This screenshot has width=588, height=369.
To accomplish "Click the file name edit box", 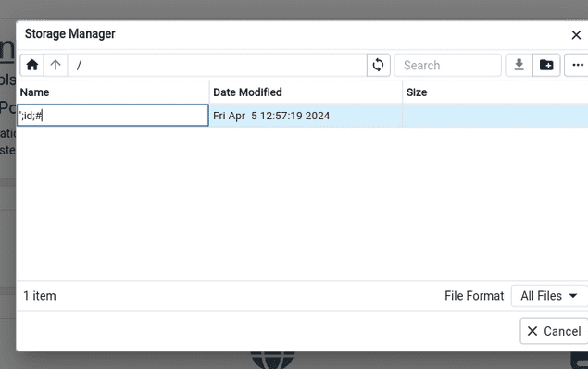I will pos(113,116).
